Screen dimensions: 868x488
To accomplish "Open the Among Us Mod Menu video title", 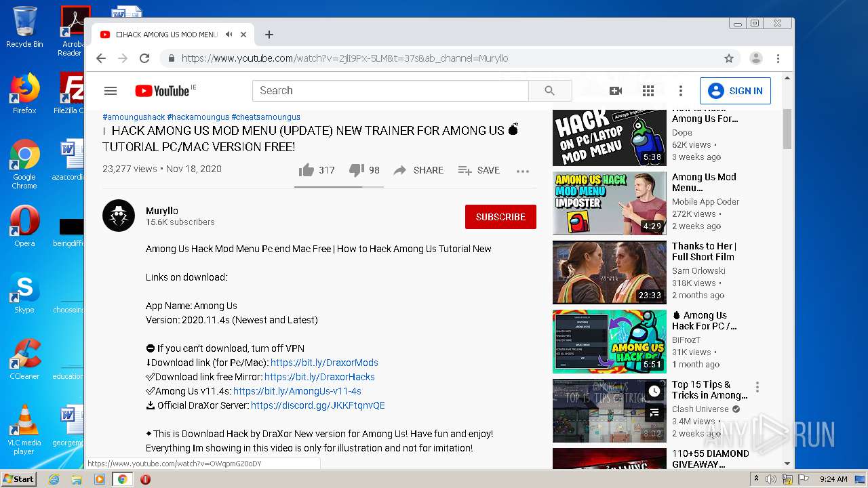I will coord(704,182).
